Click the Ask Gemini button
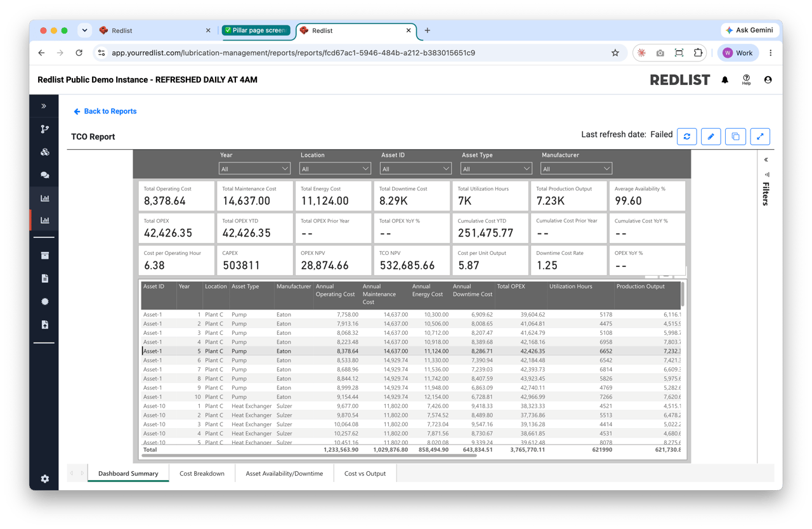 (749, 30)
